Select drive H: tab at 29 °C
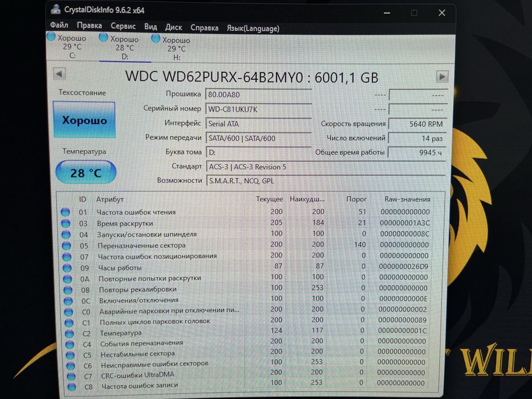Screen dimensions: 532x399 (176, 49)
